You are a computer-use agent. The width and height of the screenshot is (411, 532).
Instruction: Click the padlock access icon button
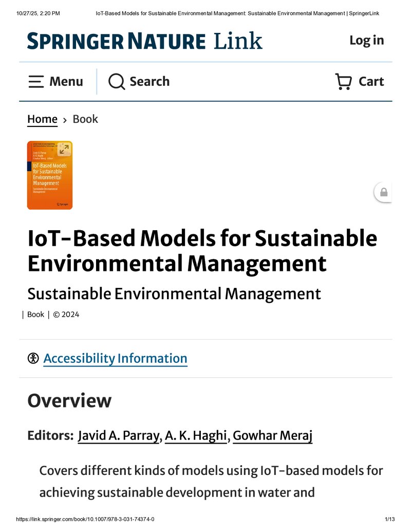384,192
